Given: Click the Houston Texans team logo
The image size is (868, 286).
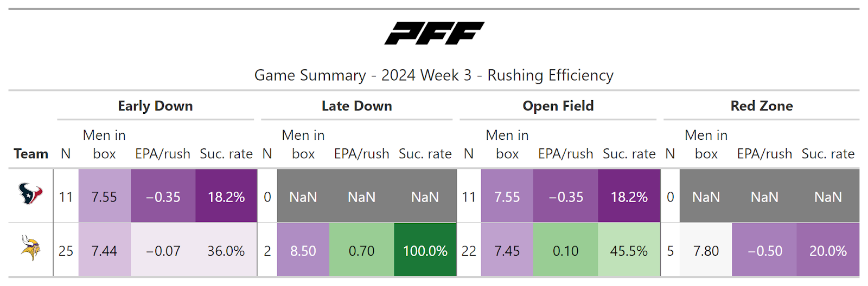Looking at the screenshot, I should pos(30,194).
